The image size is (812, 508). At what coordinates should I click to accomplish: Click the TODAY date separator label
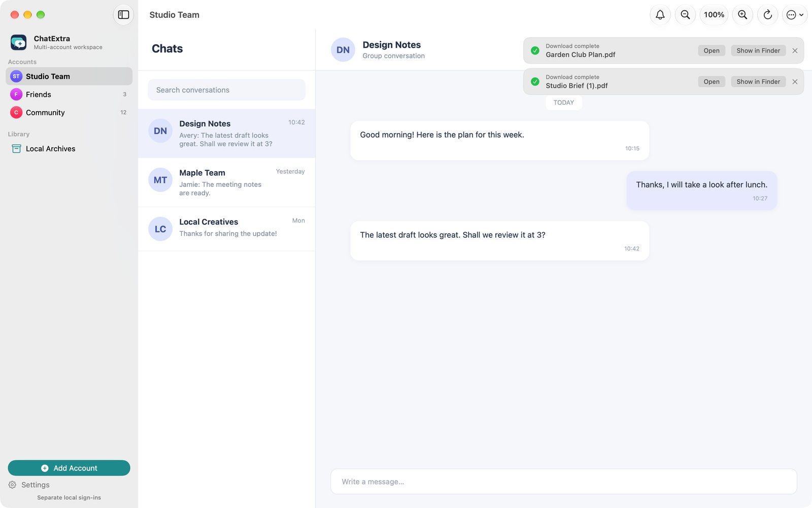[563, 103]
